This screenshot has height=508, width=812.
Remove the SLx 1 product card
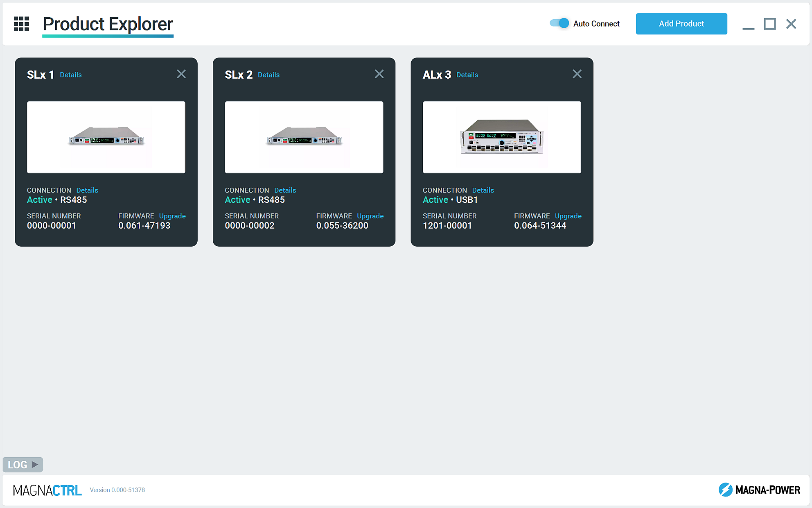181,74
